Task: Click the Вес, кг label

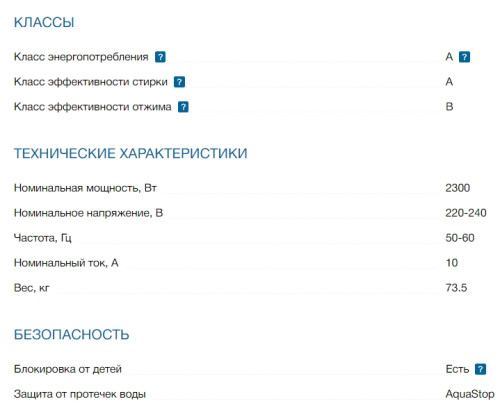Action: [32, 288]
